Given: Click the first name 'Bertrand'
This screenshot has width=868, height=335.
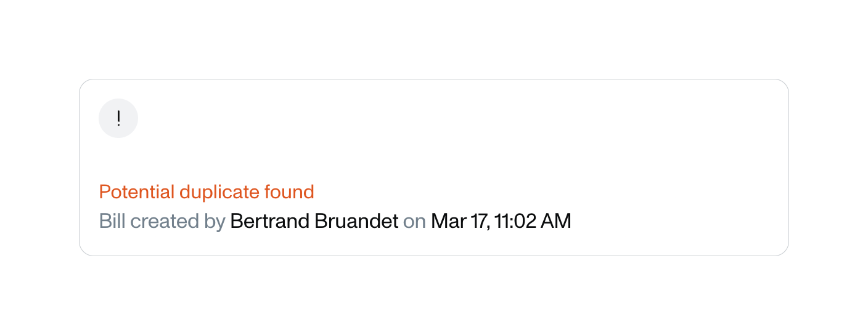Looking at the screenshot, I should 270,221.
